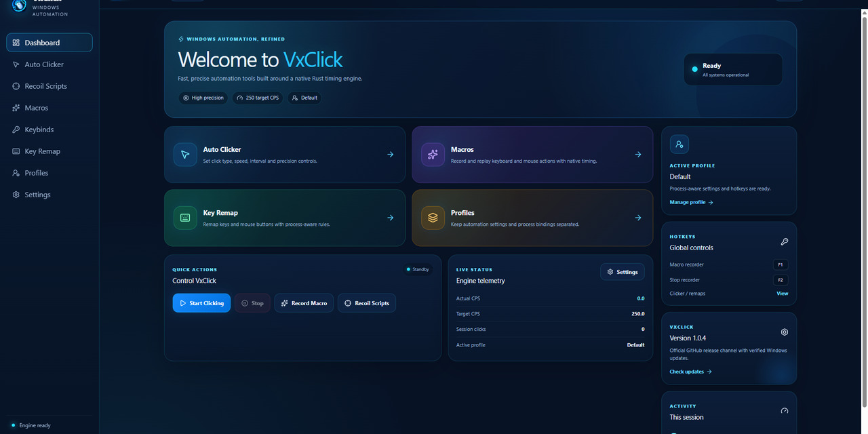Open Settings from the Live Status panel
The image size is (868, 434).
click(623, 272)
